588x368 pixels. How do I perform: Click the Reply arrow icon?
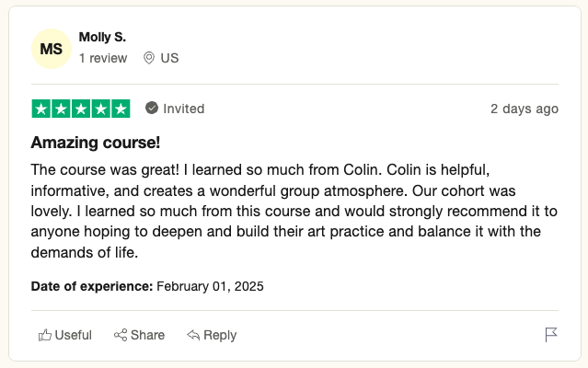pos(193,335)
